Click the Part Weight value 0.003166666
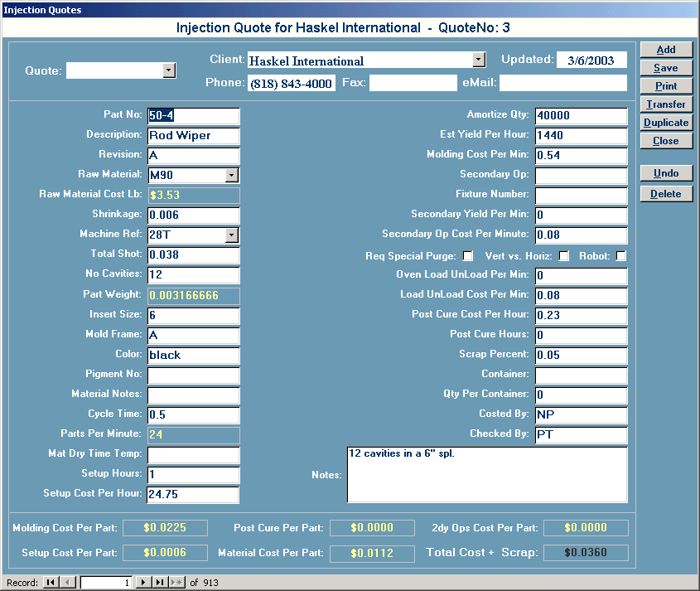The width and height of the screenshot is (700, 591). pos(193,295)
